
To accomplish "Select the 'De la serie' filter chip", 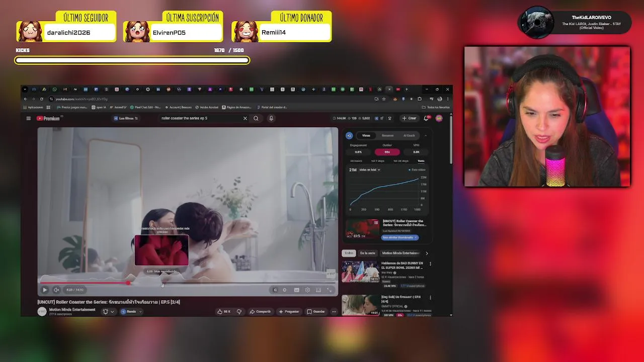I will point(367,253).
